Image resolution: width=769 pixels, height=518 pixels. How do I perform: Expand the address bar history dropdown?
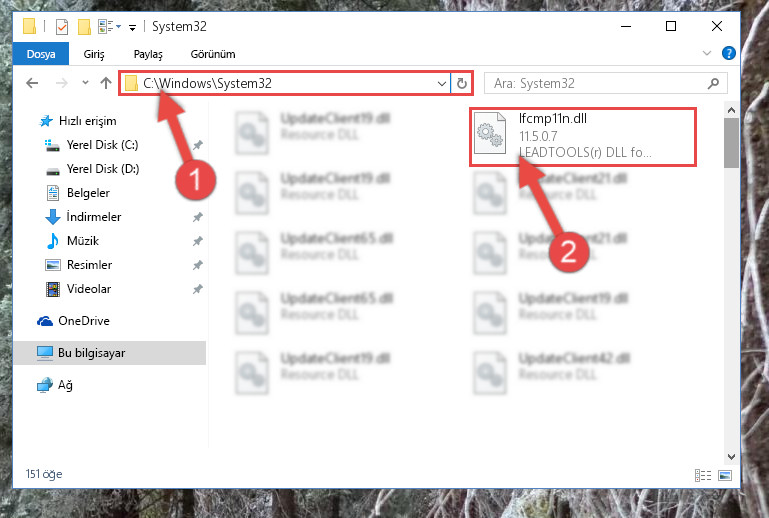point(441,83)
